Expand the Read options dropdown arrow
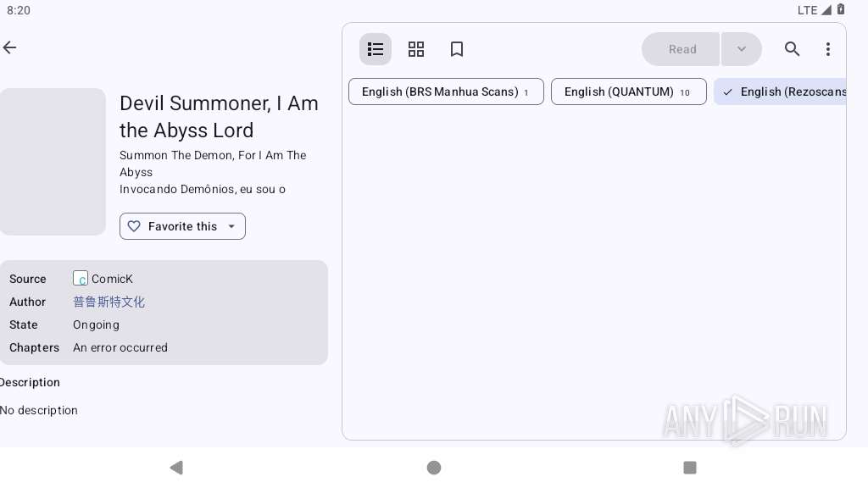Viewport: 868px width, 488px height. coord(742,49)
